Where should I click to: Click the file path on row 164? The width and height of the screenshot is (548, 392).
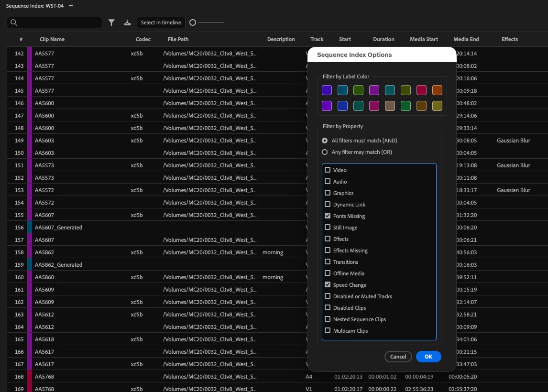pos(210,327)
